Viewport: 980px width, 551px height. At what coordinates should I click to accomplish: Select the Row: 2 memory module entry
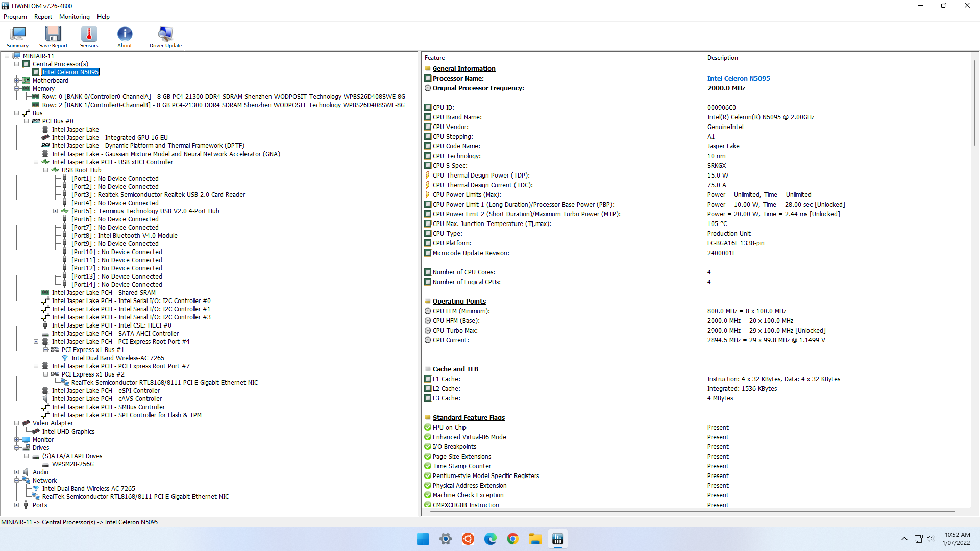click(224, 105)
